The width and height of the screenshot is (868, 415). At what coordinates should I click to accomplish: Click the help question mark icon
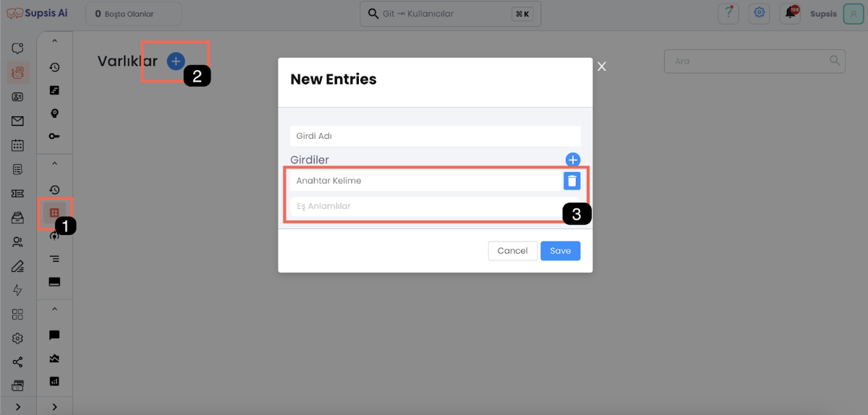[x=728, y=13]
